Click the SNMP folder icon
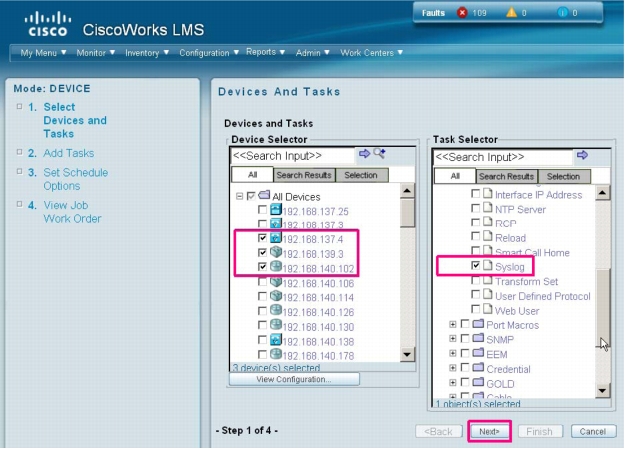Image resolution: width=625 pixels, height=450 pixels. 478,338
